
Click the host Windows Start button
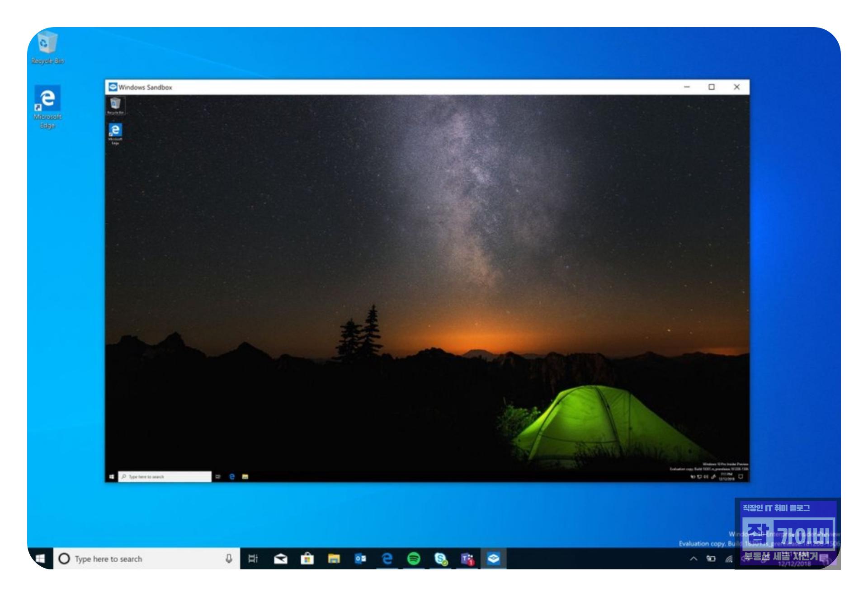(x=41, y=559)
